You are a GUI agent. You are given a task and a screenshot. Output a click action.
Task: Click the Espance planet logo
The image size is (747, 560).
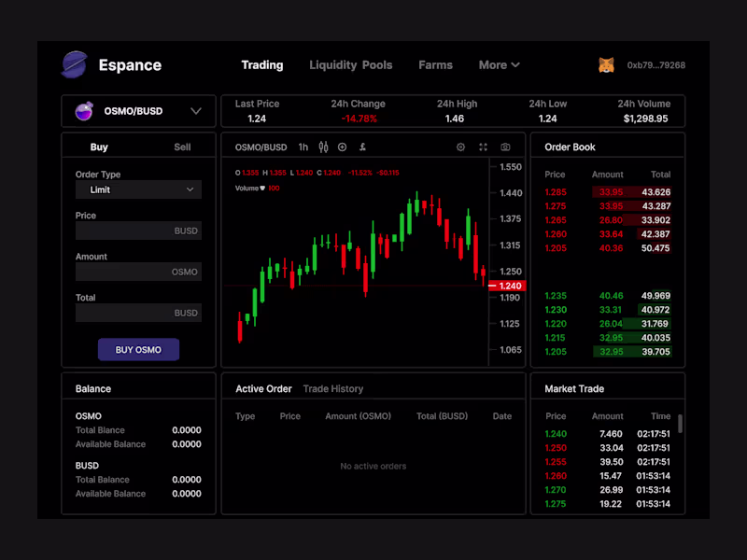point(75,64)
